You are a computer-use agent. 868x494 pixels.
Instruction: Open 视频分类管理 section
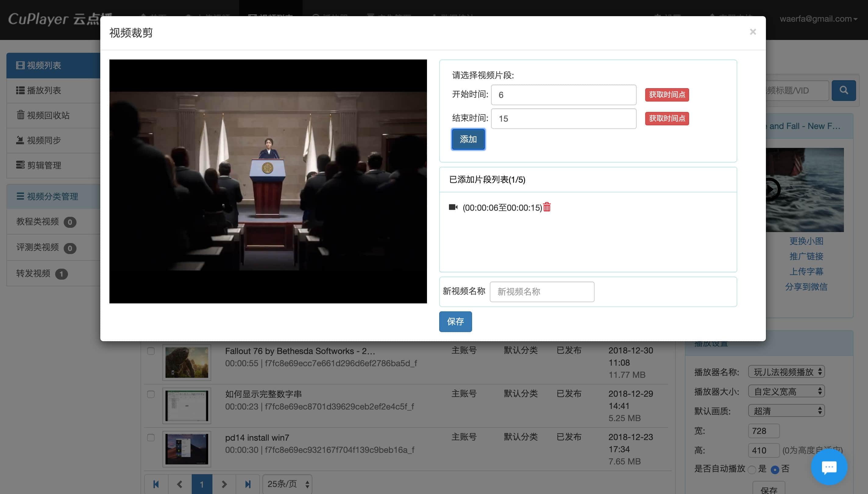54,196
